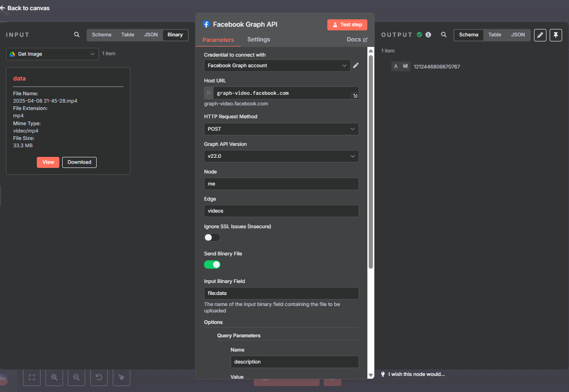This screenshot has width=569, height=392.
Task: Open the Parameters tab
Action: [218, 40]
